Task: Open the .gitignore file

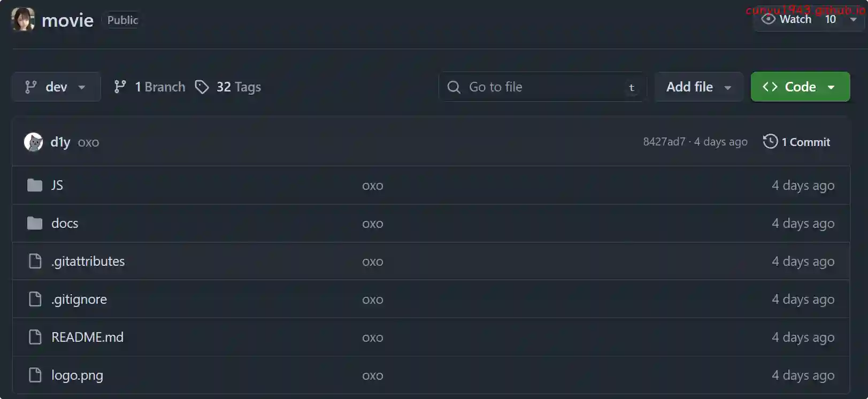Action: tap(79, 299)
